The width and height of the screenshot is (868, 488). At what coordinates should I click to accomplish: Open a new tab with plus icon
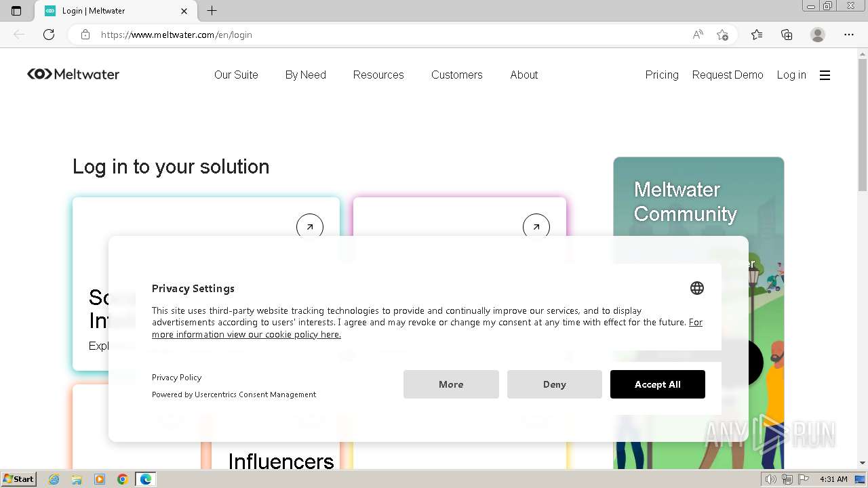point(212,11)
